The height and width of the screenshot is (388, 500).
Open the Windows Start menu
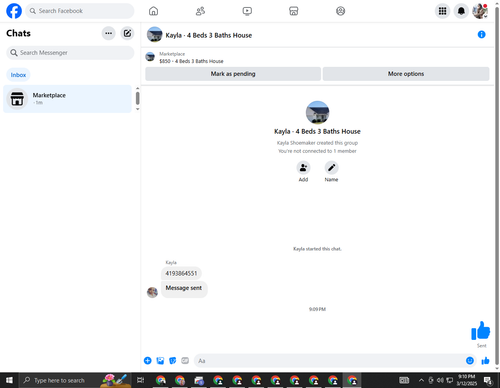(x=9, y=380)
